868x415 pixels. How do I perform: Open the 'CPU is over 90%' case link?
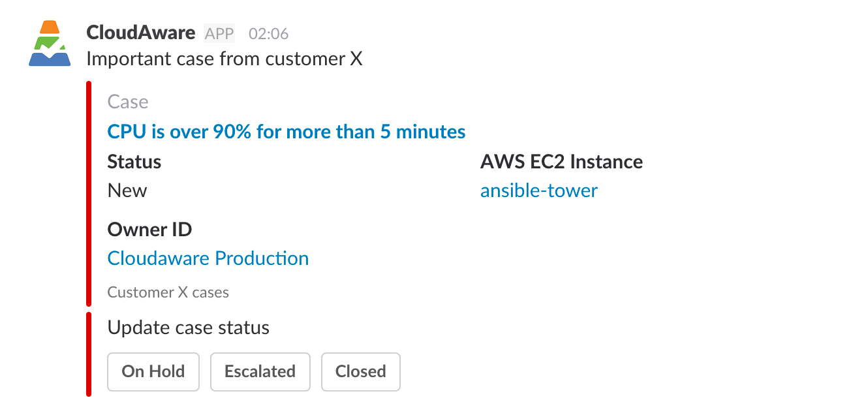point(287,132)
